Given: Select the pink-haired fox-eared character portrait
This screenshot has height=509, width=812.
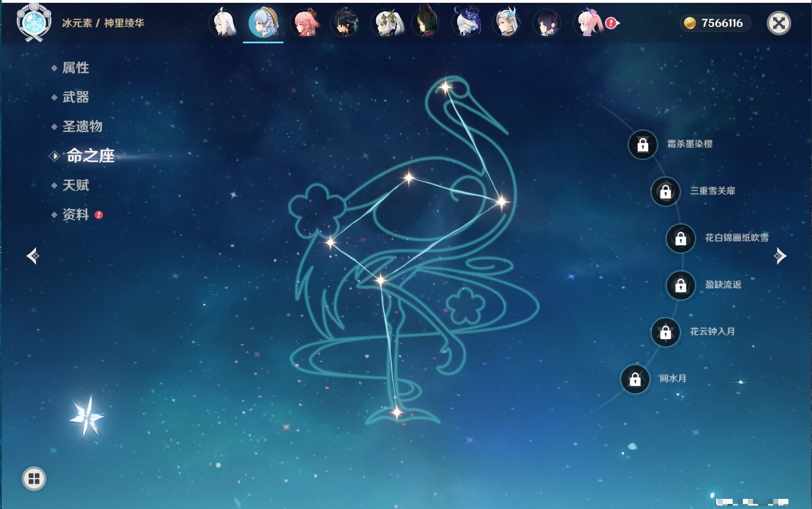Looking at the screenshot, I should click(305, 24).
